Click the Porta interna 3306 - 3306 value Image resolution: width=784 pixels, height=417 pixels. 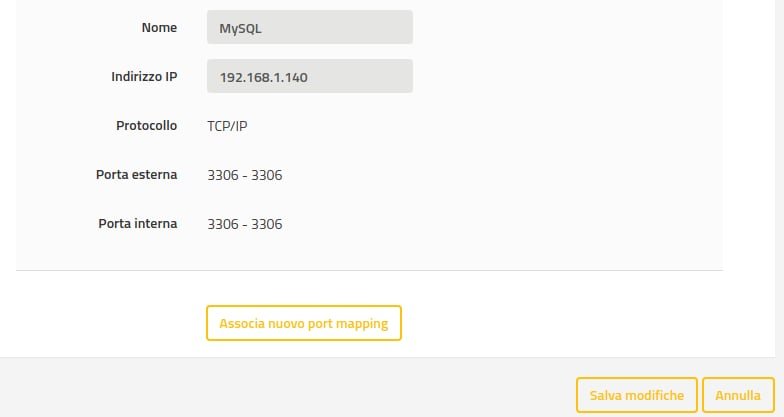click(244, 224)
